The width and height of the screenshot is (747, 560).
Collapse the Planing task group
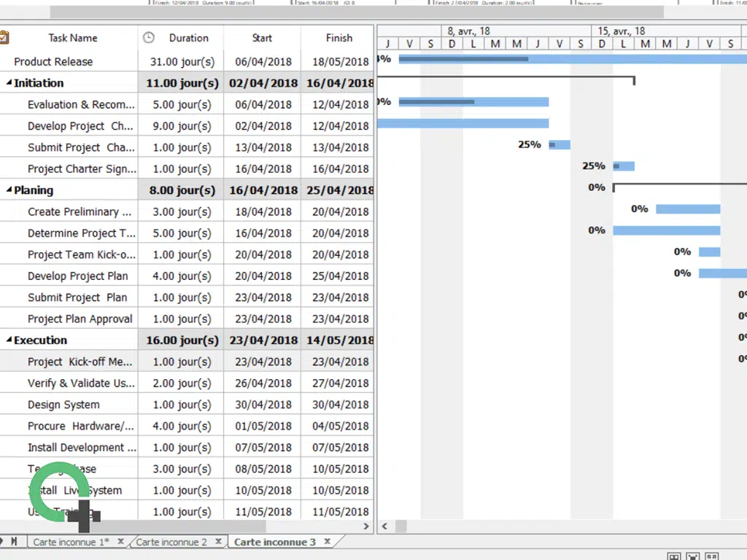(x=9, y=190)
